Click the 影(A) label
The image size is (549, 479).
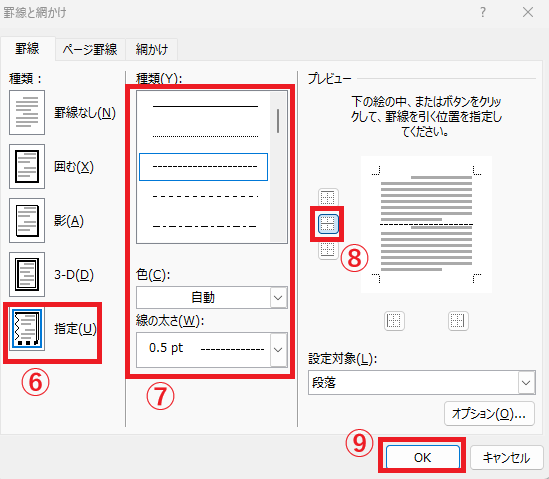69,221
